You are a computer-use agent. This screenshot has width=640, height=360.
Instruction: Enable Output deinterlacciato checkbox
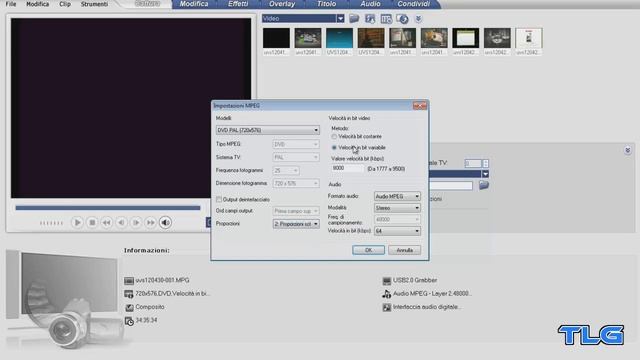point(219,199)
